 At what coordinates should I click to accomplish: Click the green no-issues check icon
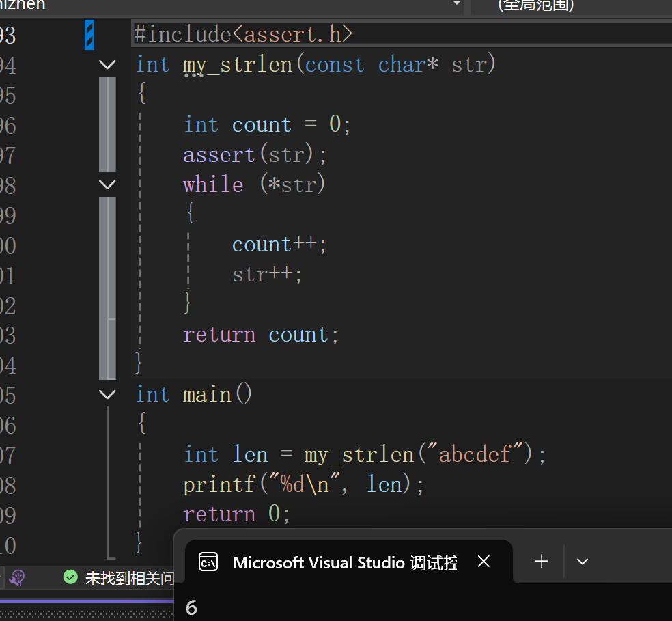point(71,577)
